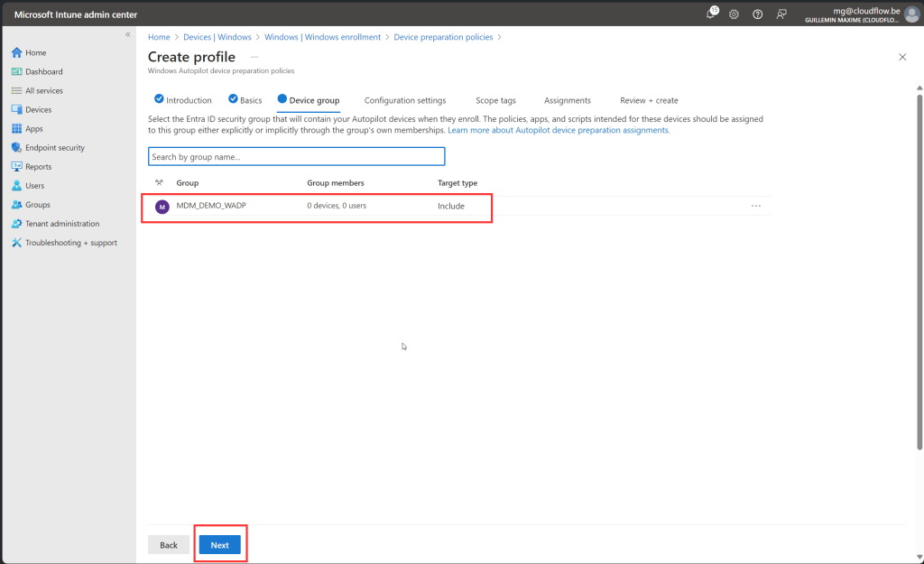Click the Target type column header
This screenshot has height=564, width=924.
click(x=457, y=182)
